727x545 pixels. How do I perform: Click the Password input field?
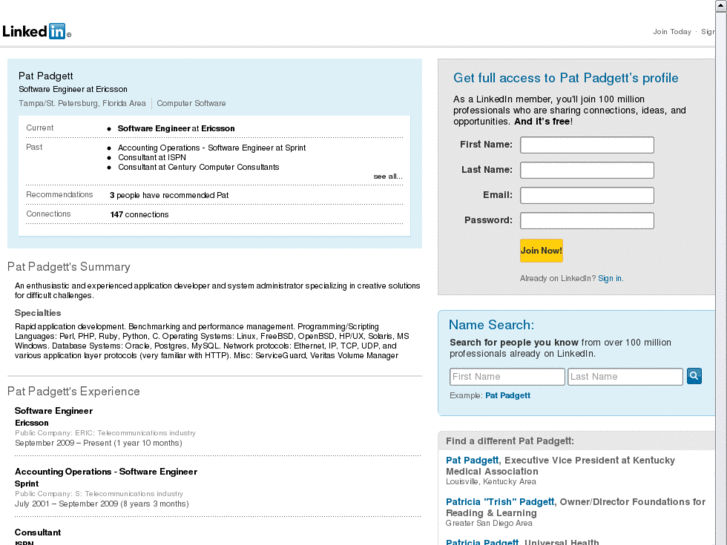587,220
